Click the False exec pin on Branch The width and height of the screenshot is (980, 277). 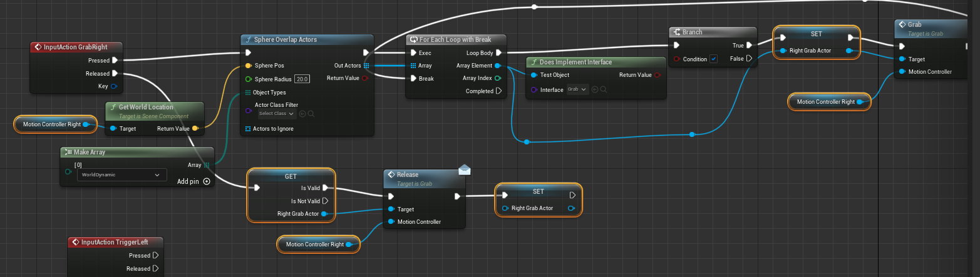pos(749,58)
